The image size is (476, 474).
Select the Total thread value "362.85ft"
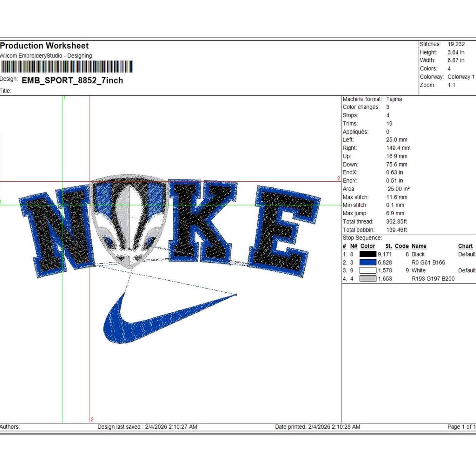(396, 222)
